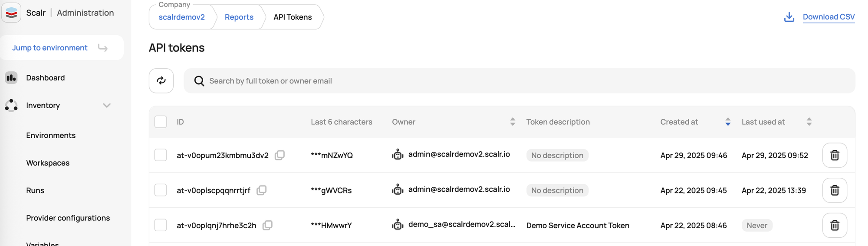Click Apr 29, 2025 09:46 created date
The image size is (868, 246).
tap(694, 155)
